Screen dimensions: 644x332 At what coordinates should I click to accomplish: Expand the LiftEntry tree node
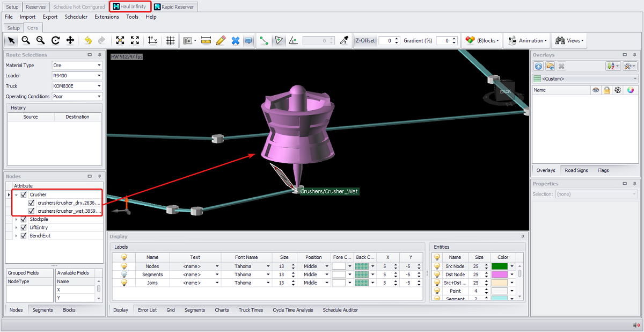pos(16,227)
